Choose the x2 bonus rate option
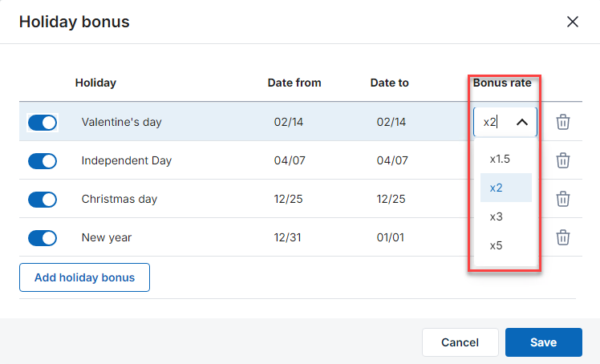Screen dimensions: 600x364 (x=506, y=188)
